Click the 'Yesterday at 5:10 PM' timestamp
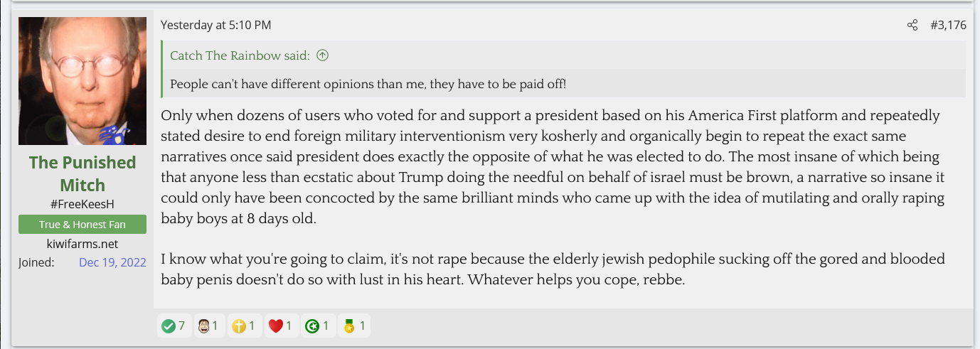980x349 pixels. (215, 26)
